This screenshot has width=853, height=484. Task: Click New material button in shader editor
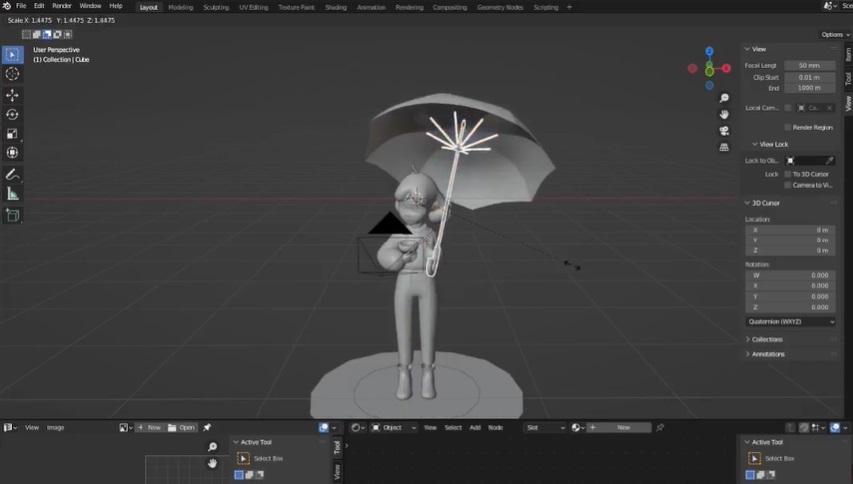(619, 427)
